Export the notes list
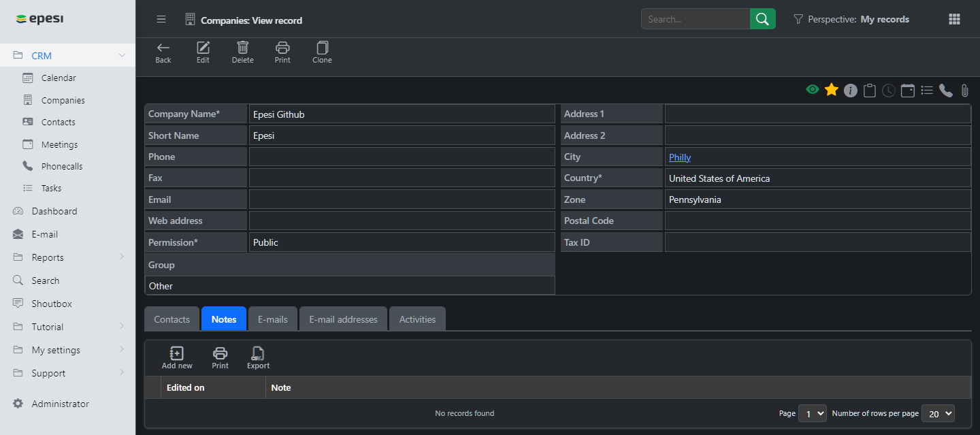Image resolution: width=980 pixels, height=435 pixels. click(258, 357)
